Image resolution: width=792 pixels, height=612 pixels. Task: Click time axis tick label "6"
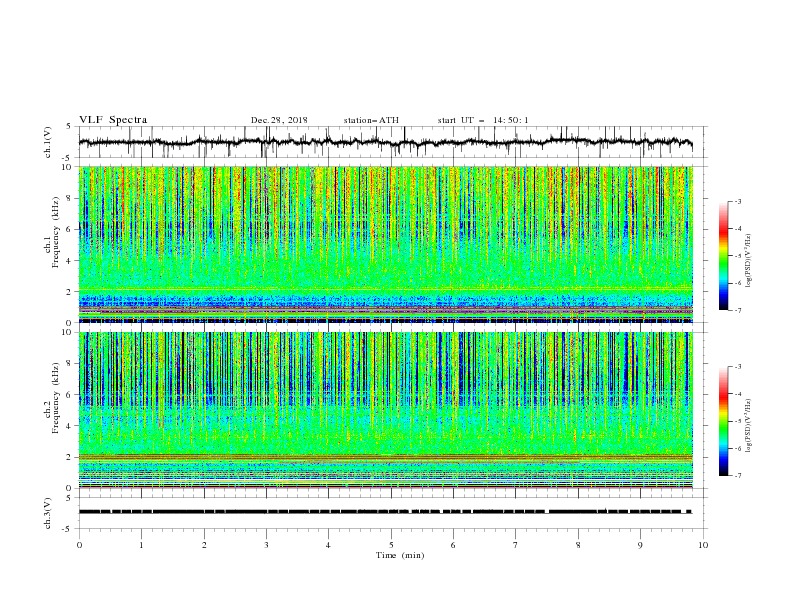click(453, 545)
